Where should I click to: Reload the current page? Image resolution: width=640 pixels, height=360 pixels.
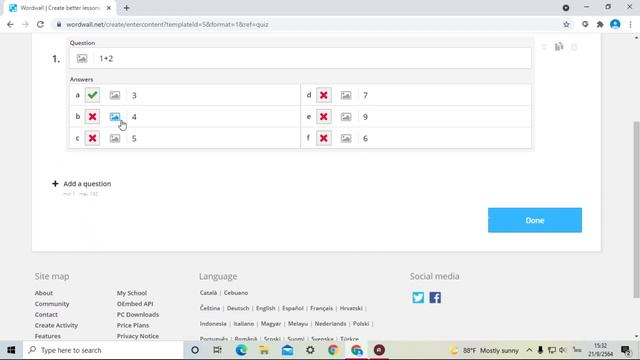click(40, 24)
